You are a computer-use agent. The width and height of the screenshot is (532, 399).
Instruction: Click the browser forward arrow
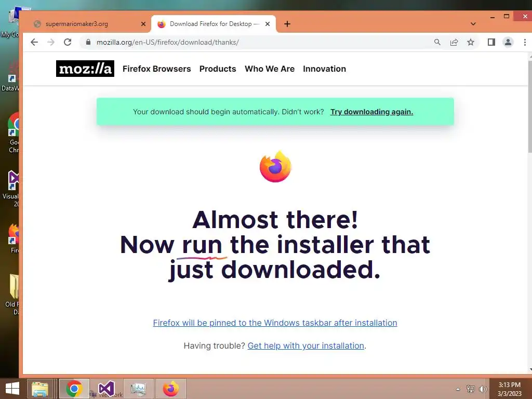51,42
